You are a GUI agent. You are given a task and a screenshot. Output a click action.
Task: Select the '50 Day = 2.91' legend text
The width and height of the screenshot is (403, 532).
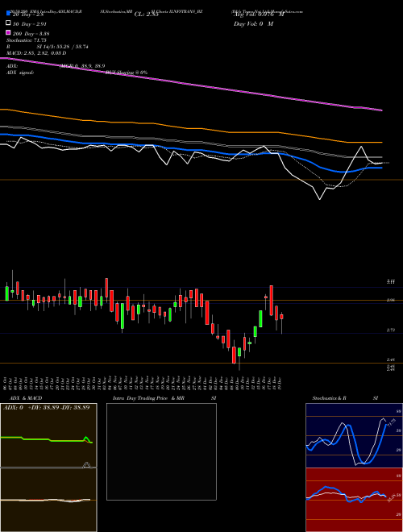tap(30, 24)
